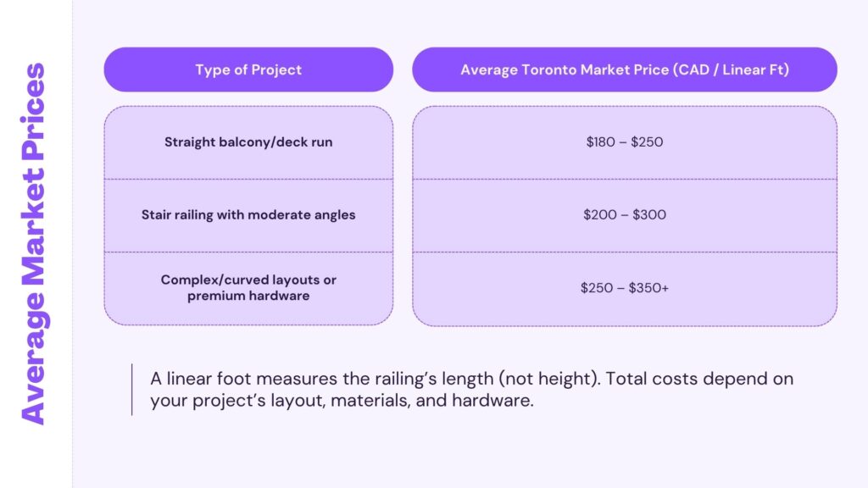Click the footnote line starting "your project's layout"
Viewport: 868px width, 488px height.
coord(342,401)
